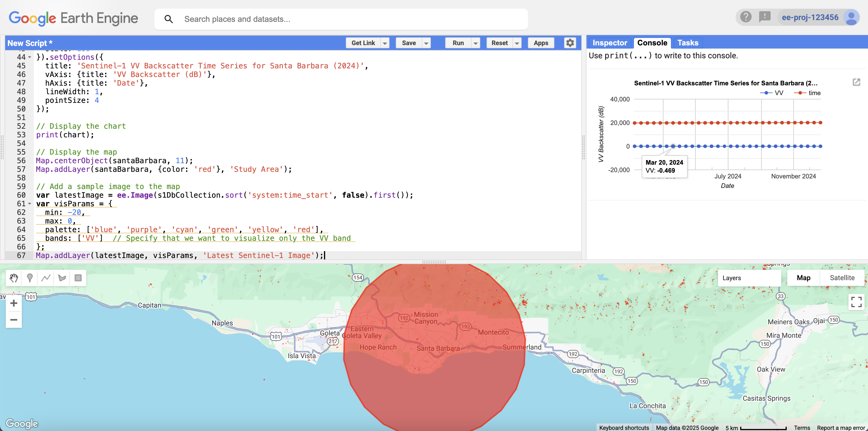The height and width of the screenshot is (431, 868).
Task: Switch basemap to Map view
Action: point(803,278)
